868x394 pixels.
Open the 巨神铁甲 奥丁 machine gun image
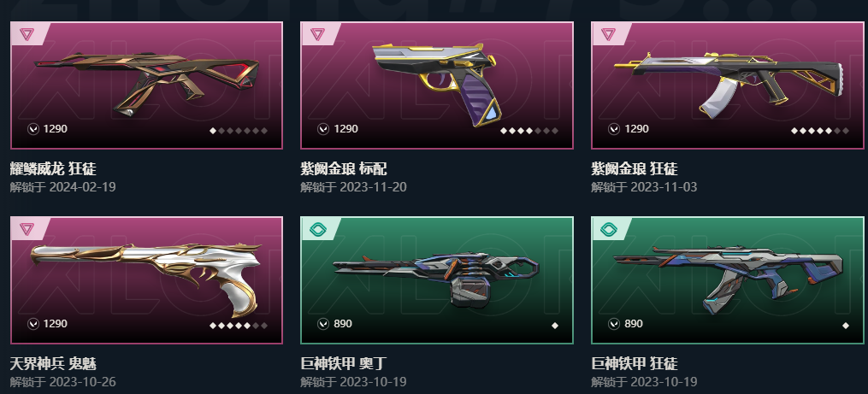[x=436, y=279]
